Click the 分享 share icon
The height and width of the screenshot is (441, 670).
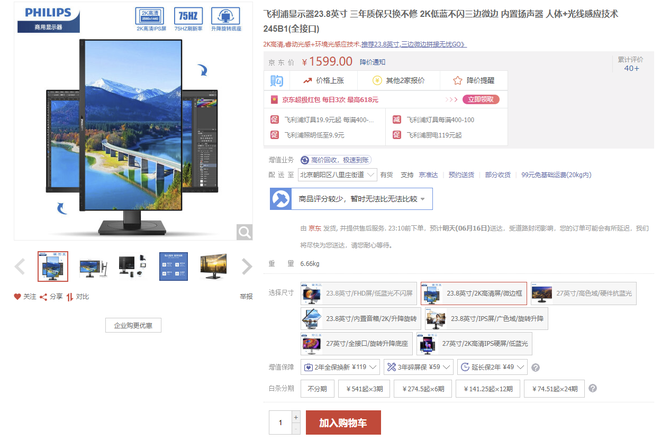pyautogui.click(x=46, y=296)
